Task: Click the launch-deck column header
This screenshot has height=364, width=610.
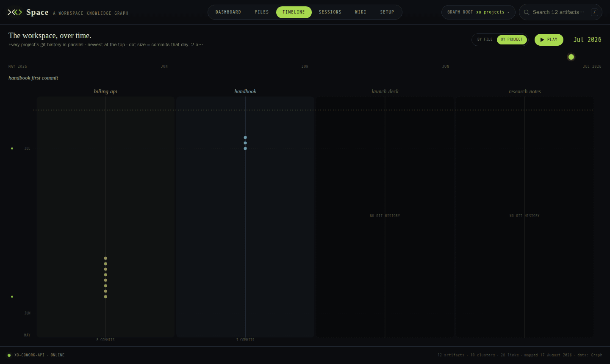Action: tap(385, 91)
